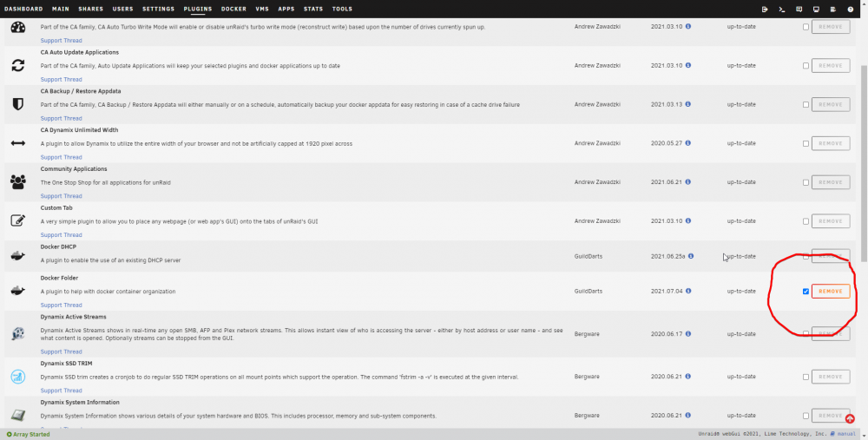Check the CA Backup / Restore Appdata checkbox

[806, 105]
